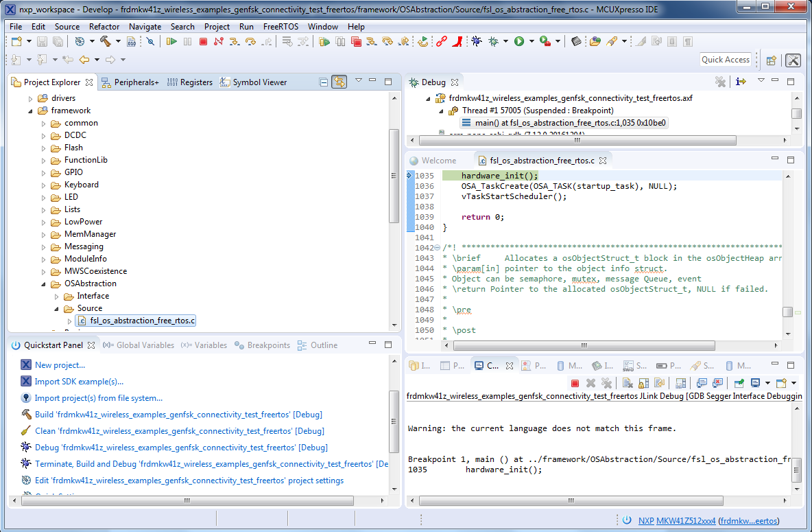Click in the Quick Access field
This screenshot has height=532, width=812.
click(x=726, y=60)
